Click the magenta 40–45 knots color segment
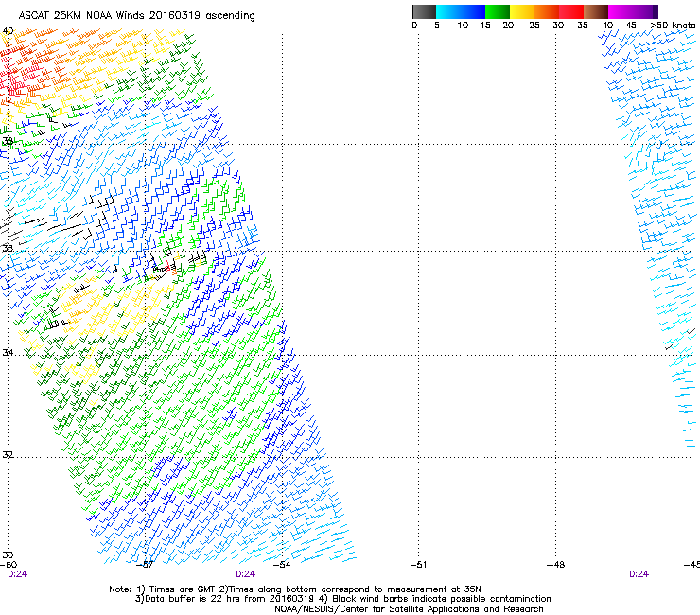The height and width of the screenshot is (615, 700). click(x=621, y=11)
